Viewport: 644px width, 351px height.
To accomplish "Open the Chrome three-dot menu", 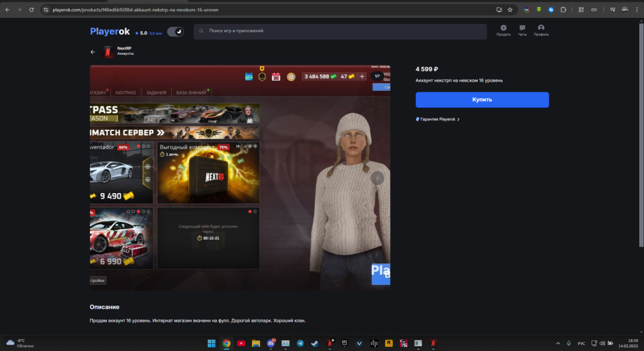I will 637,10.
